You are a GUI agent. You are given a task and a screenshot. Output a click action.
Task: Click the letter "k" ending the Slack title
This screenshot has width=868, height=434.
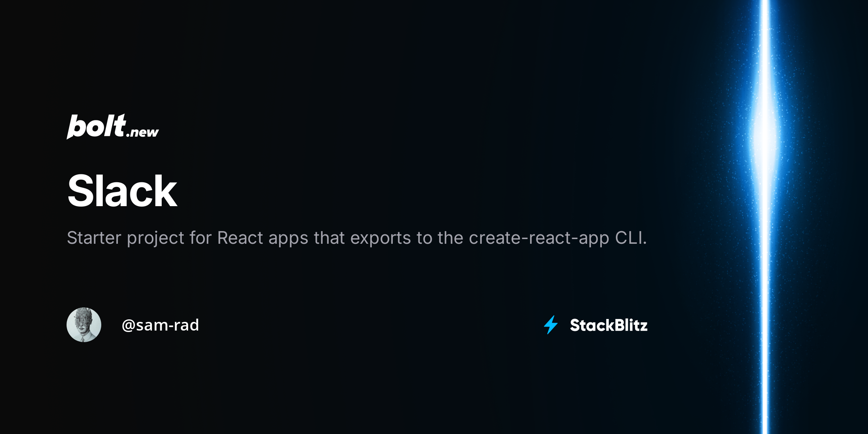tap(166, 191)
